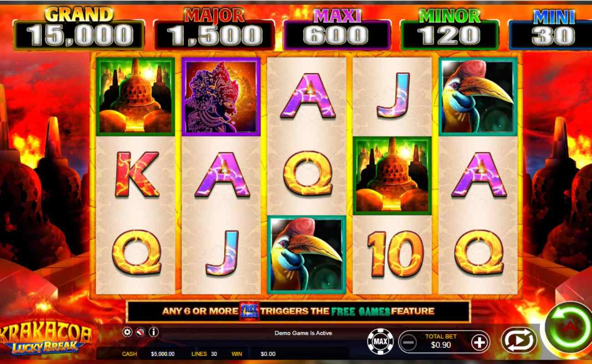Open the settings gear icon

pos(127,332)
